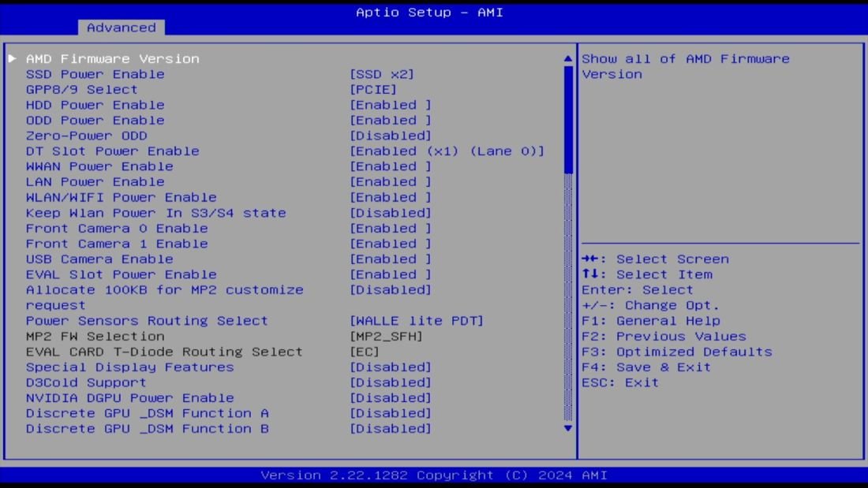Select D3Cold Support label

tap(86, 383)
